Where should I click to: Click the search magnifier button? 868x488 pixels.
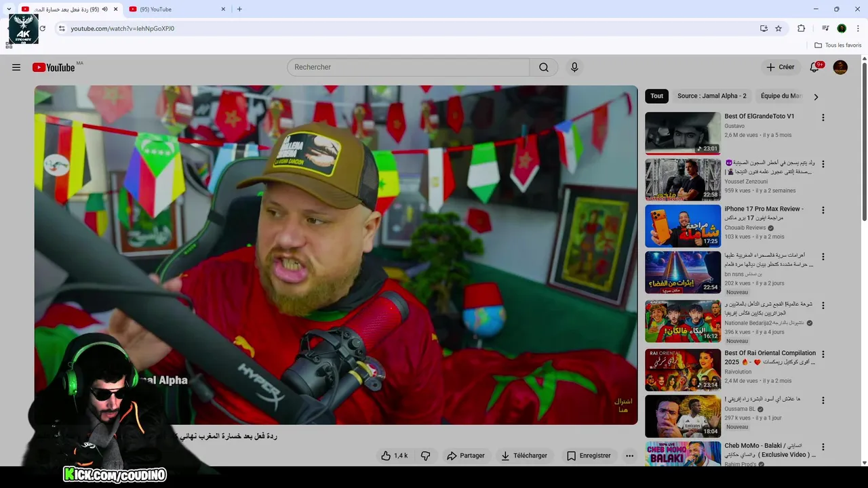(544, 67)
